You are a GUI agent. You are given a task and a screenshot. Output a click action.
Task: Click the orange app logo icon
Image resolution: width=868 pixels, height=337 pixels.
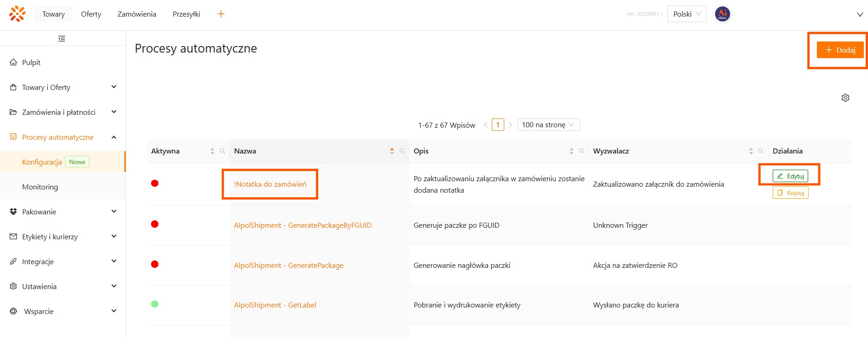tap(17, 14)
